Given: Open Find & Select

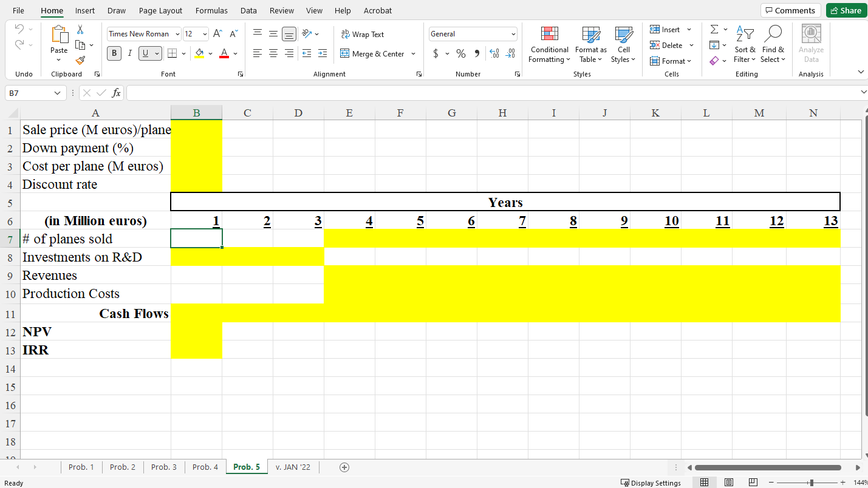Looking at the screenshot, I should [x=773, y=44].
